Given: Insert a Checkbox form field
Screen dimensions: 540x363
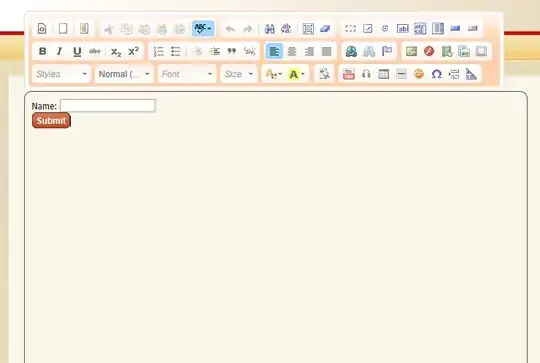Looking at the screenshot, I should coord(368,29).
